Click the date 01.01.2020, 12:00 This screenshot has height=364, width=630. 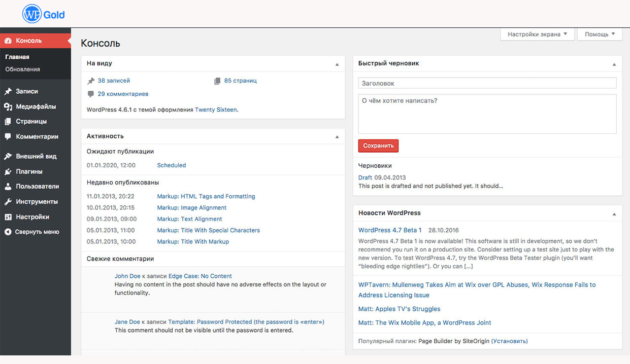coord(111,165)
